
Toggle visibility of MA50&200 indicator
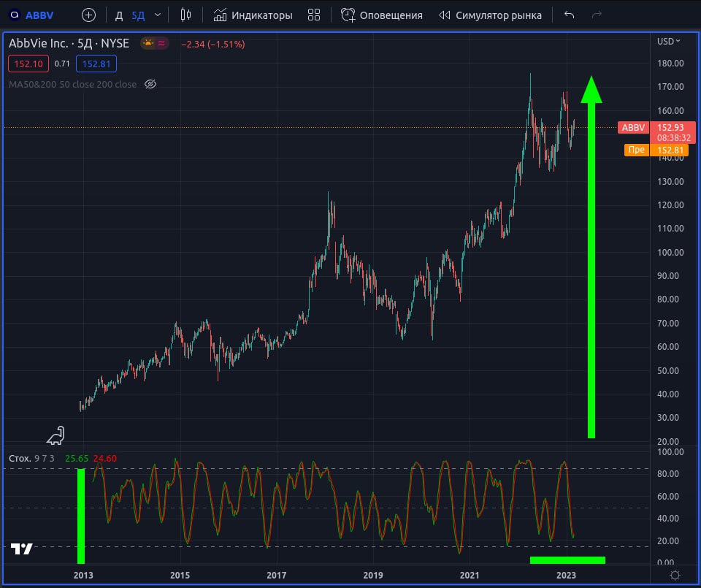click(x=150, y=84)
